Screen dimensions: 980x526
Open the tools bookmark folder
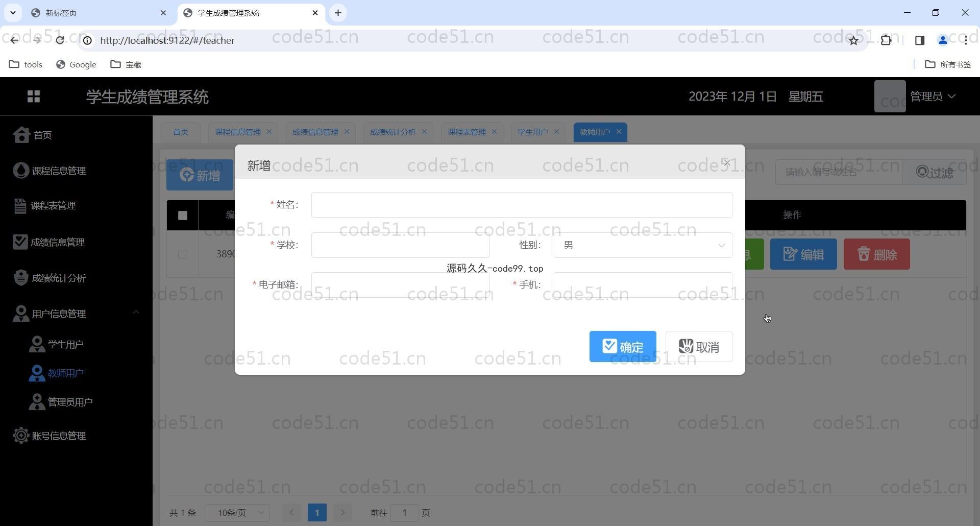coord(26,64)
